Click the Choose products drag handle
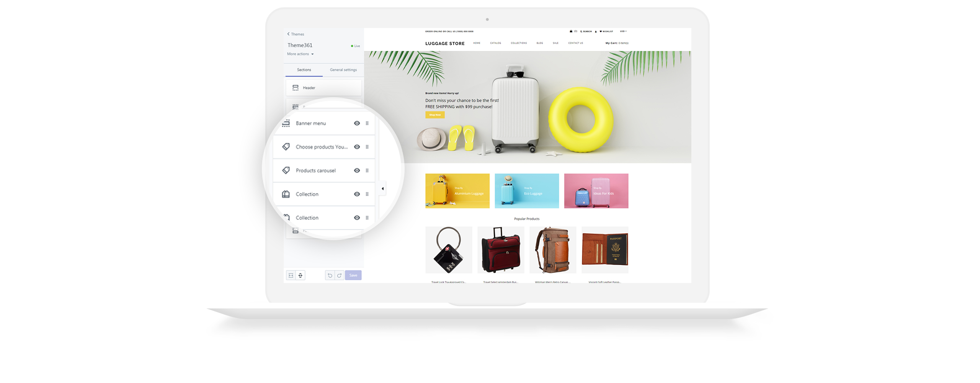 pyautogui.click(x=367, y=147)
